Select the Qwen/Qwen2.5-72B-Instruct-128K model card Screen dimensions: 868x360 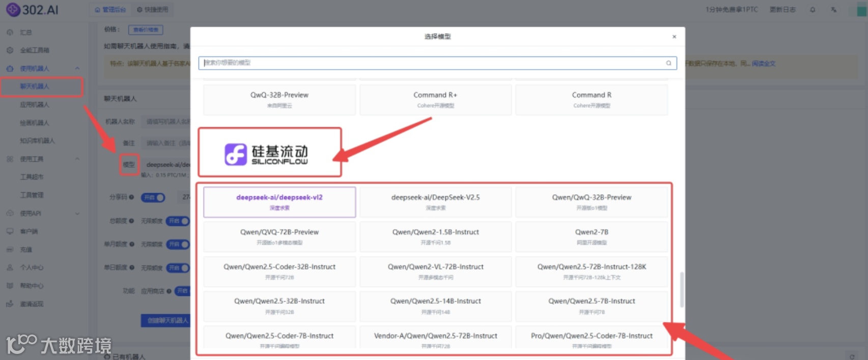592,272
